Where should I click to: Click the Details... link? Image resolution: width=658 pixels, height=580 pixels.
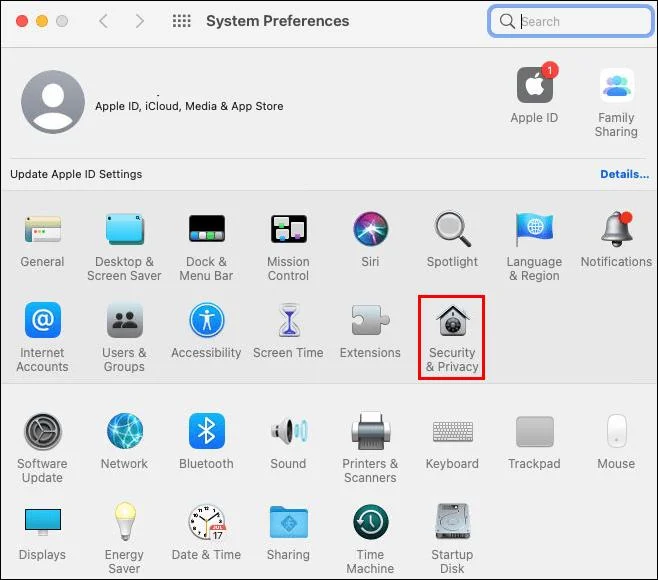[624, 174]
